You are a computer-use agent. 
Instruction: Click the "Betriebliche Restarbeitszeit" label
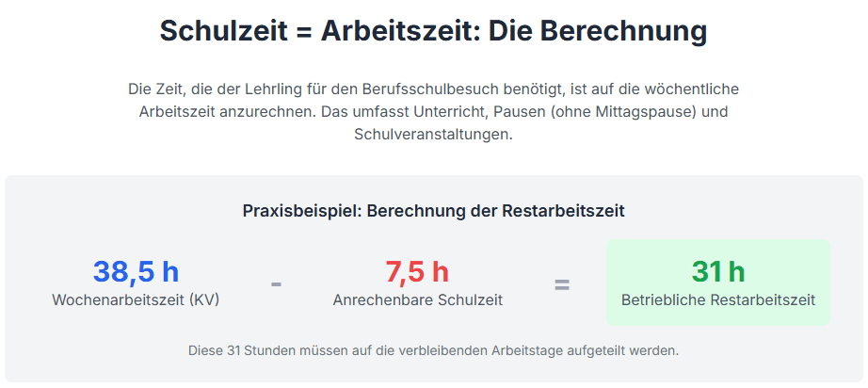coord(717,300)
